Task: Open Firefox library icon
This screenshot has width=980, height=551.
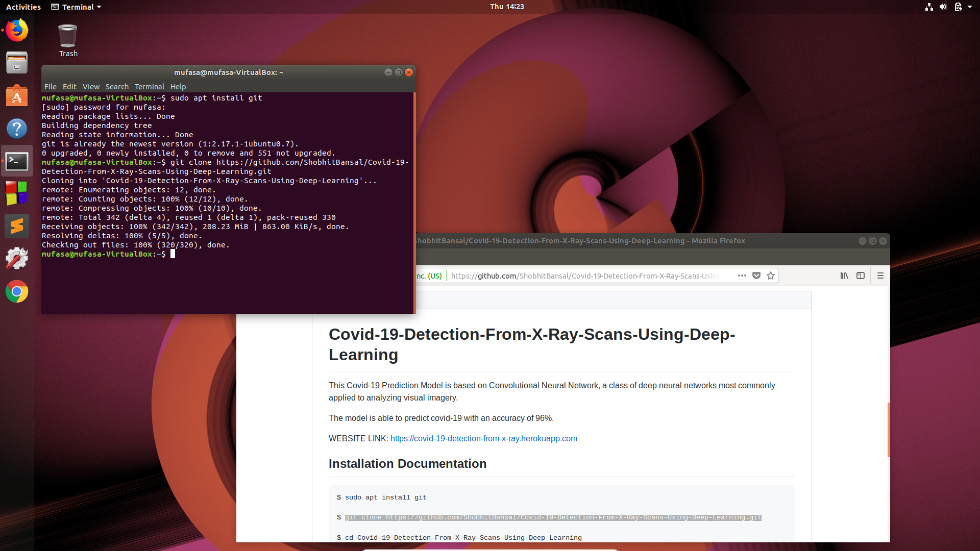Action: [844, 275]
